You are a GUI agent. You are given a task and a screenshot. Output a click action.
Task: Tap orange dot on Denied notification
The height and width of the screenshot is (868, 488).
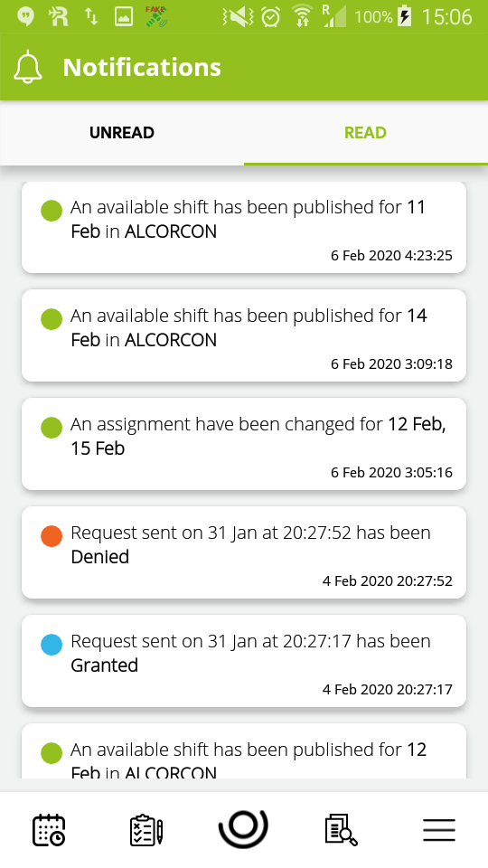(52, 536)
